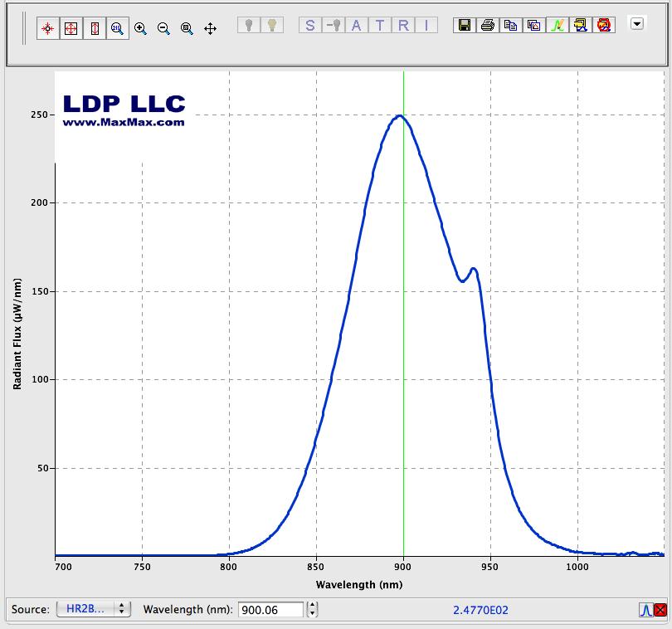Copy spectral data to clipboard icon

tap(511, 25)
